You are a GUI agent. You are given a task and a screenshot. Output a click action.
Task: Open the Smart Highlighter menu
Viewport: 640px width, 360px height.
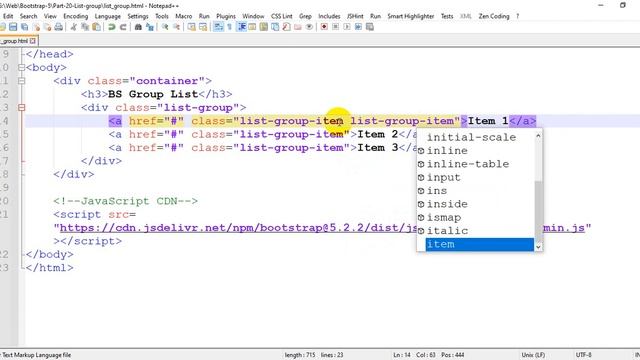point(411,16)
